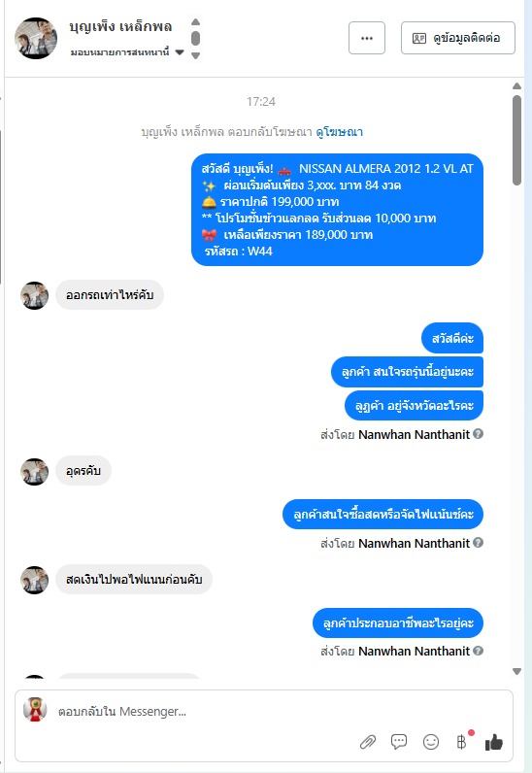The height and width of the screenshot is (773, 532).
Task: Open the three-dots more options button
Action: point(367,38)
